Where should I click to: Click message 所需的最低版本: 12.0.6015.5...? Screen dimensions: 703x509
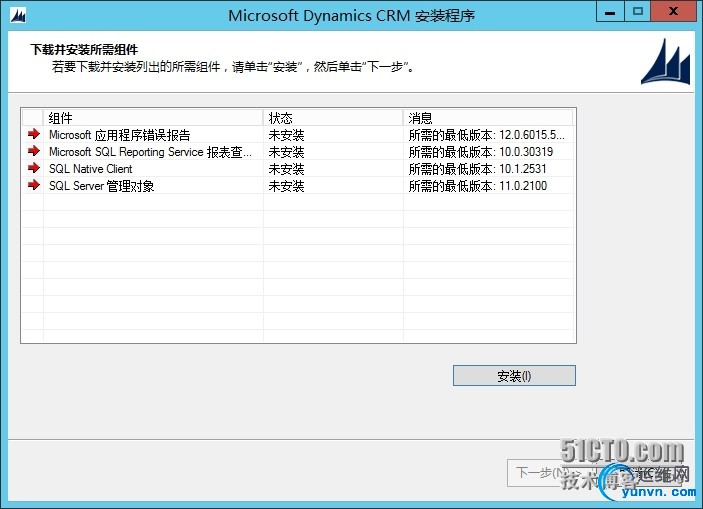[486, 135]
